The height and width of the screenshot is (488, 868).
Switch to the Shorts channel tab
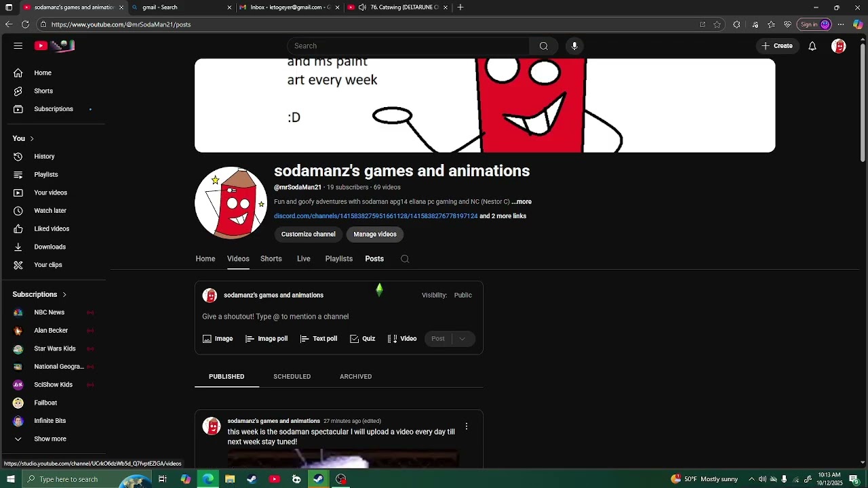tap(271, 259)
